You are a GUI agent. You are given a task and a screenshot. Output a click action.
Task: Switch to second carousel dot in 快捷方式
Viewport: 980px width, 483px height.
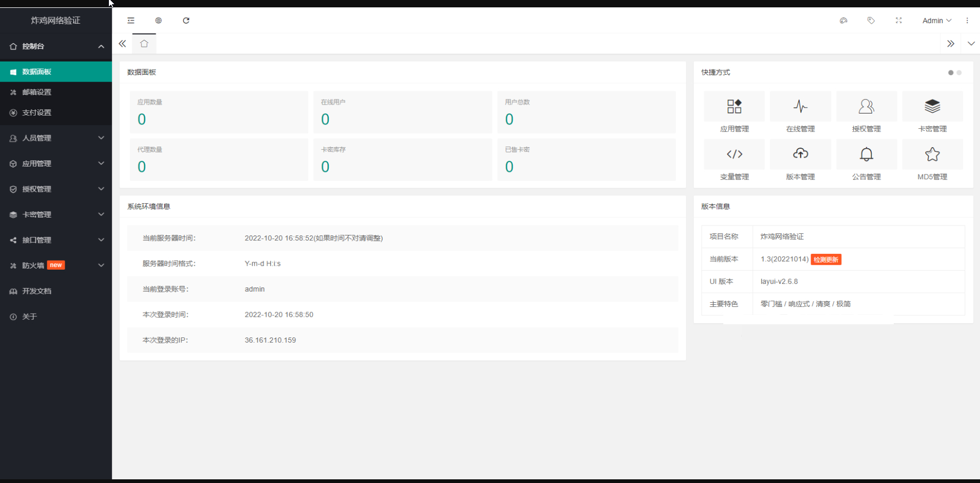(959, 73)
